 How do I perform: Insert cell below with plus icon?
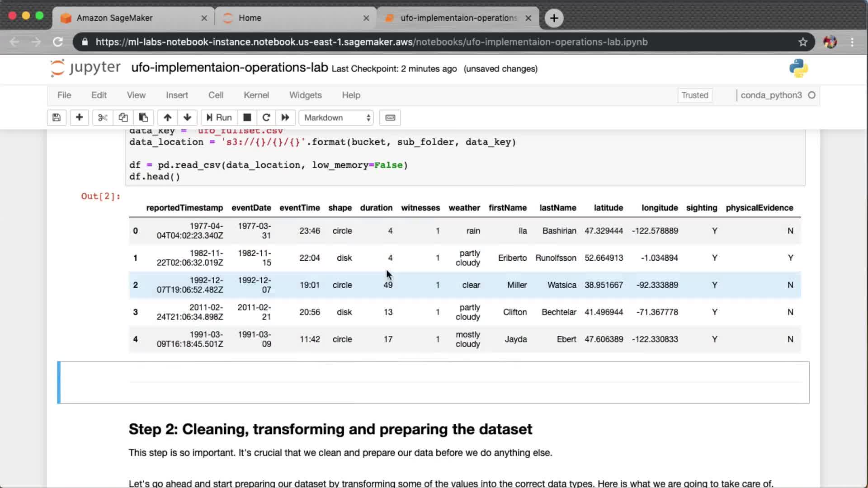(79, 117)
